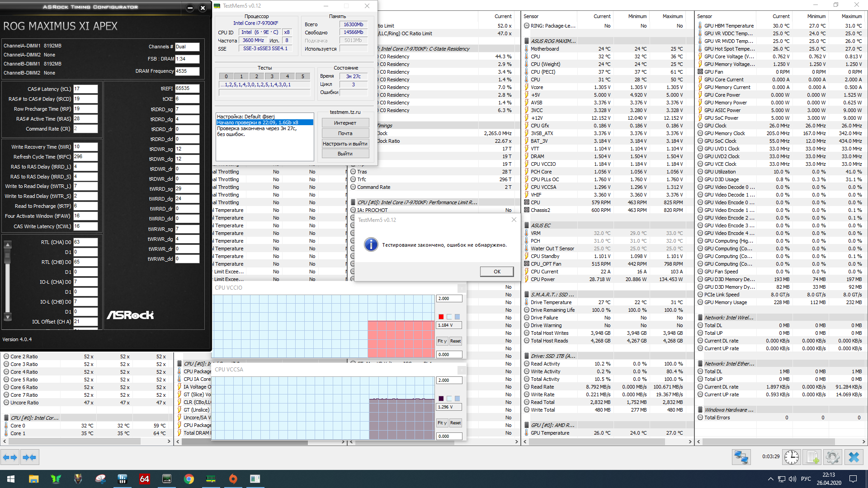Click the clock icon to reset elapsed timer
868x488 pixels.
pos(791,457)
